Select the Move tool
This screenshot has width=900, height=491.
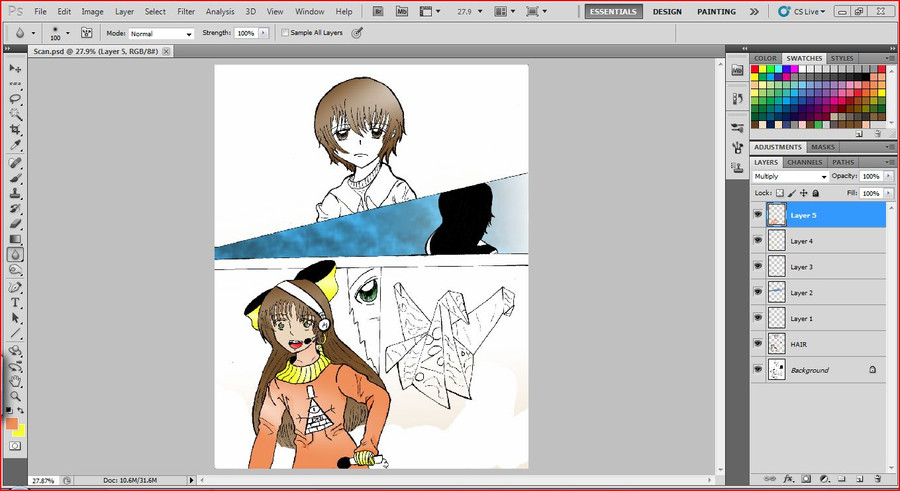coord(15,69)
